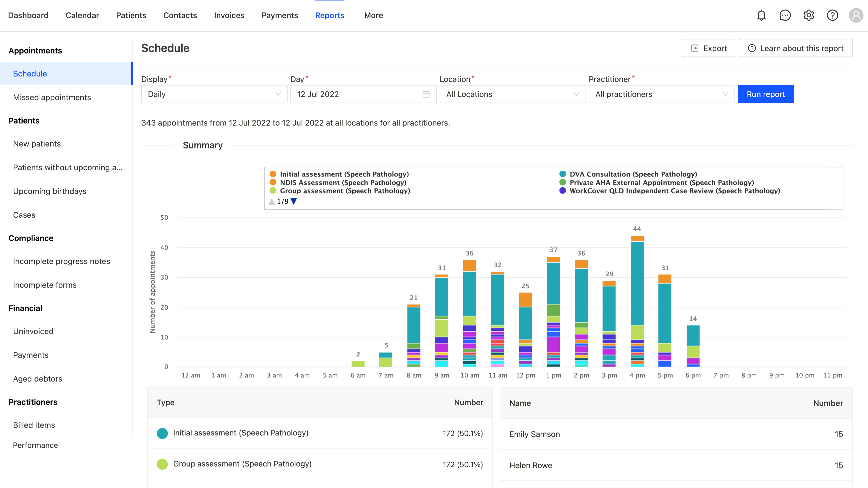Click the 7 am bar in chart
This screenshot has width=868, height=488.
pyautogui.click(x=386, y=360)
